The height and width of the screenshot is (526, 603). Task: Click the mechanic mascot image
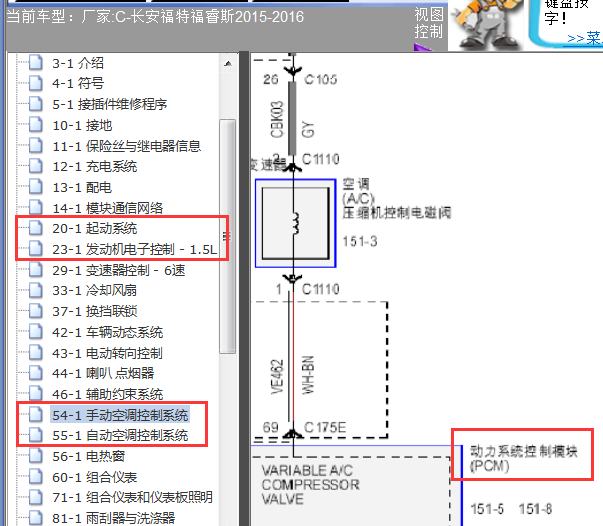tap(486, 24)
